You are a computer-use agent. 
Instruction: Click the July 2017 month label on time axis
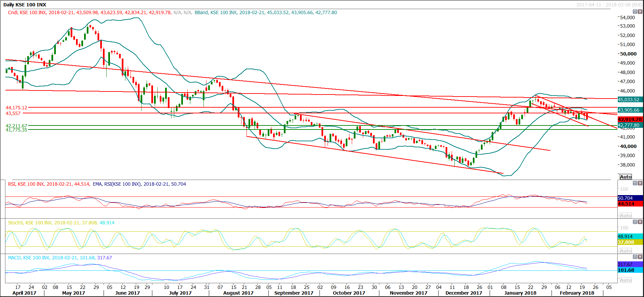180,293
